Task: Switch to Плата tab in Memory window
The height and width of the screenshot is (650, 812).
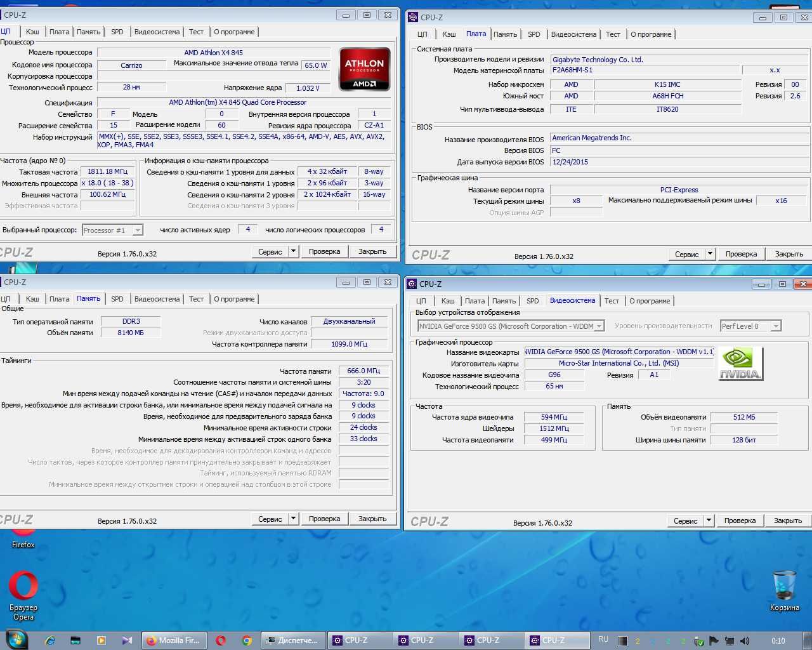Action: pyautogui.click(x=60, y=299)
